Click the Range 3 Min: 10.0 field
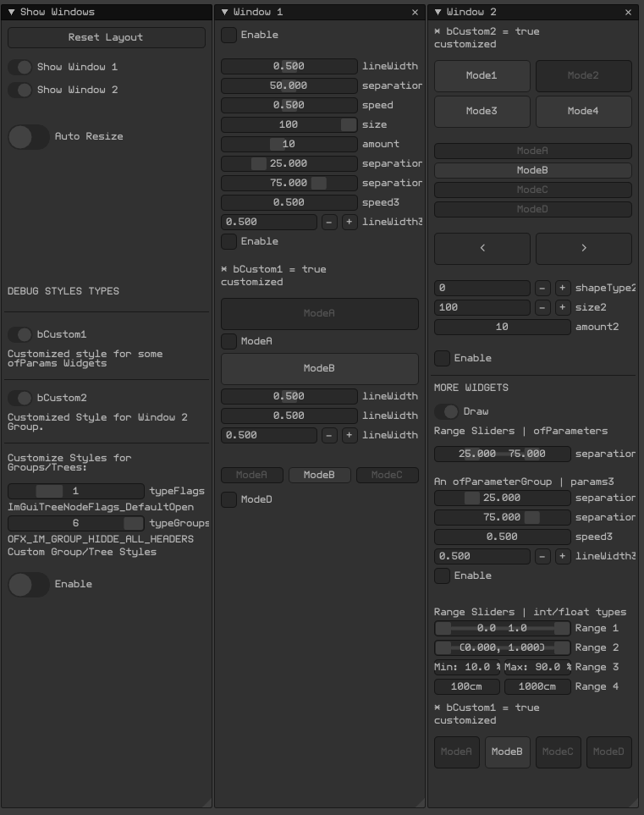This screenshot has width=644, height=815. (467, 668)
